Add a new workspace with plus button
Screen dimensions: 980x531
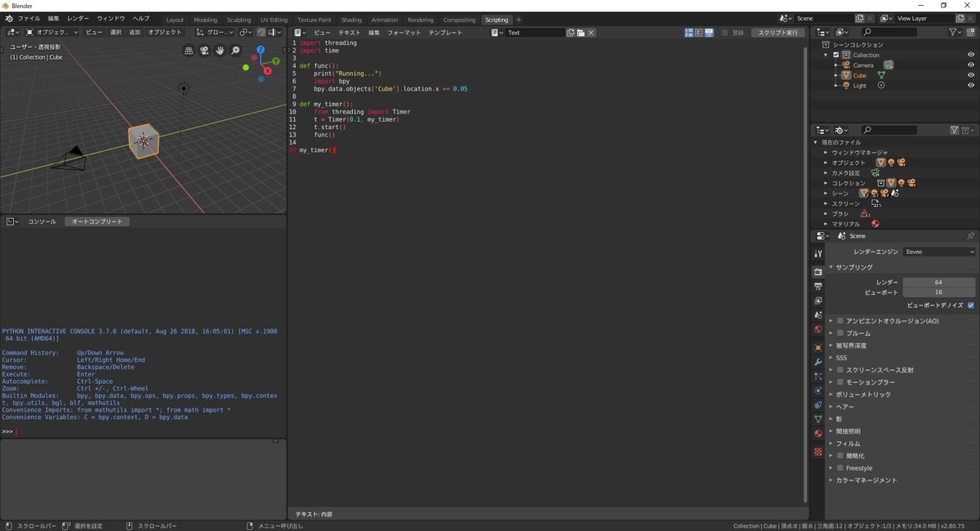[x=519, y=20]
